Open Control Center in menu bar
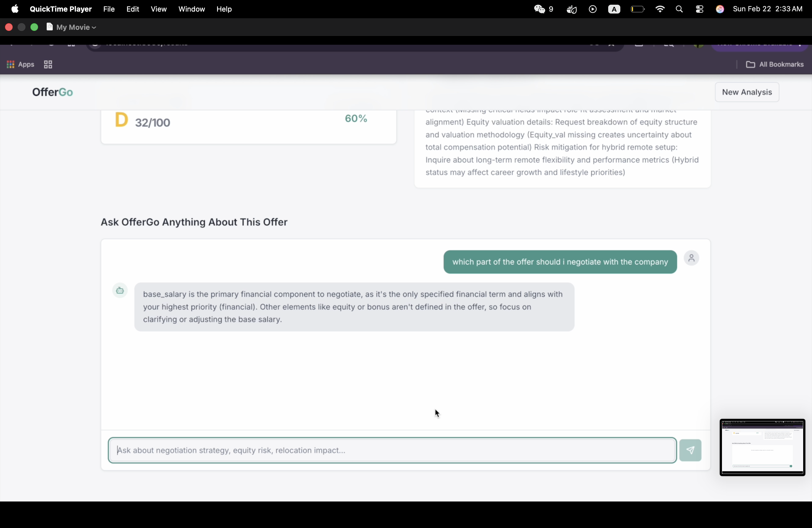Viewport: 812px width, 528px height. click(x=699, y=9)
